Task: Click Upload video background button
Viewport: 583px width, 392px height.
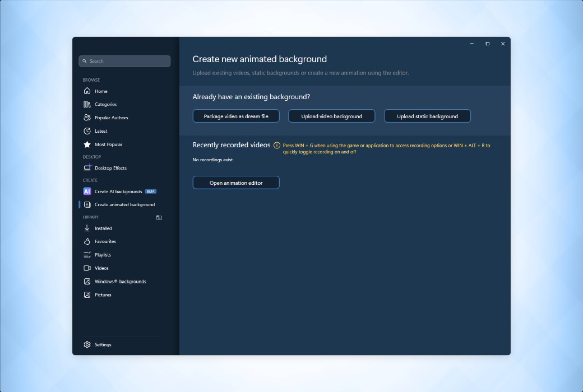Action: 332,116
